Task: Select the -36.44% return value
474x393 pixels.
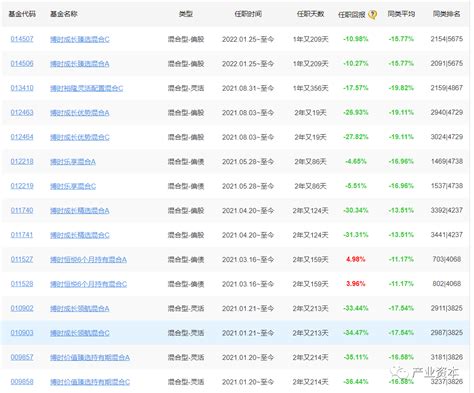Action: coord(356,382)
